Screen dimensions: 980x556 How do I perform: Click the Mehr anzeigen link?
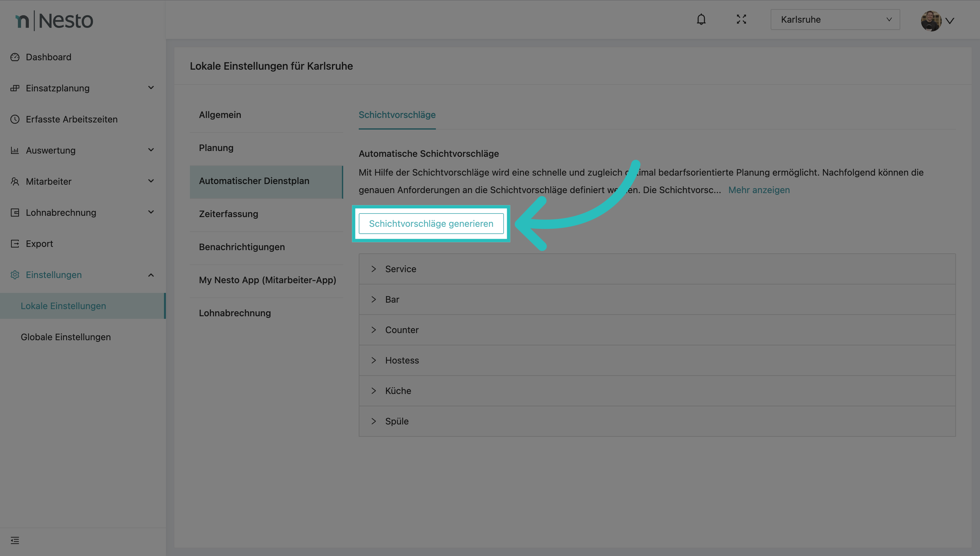[758, 190]
